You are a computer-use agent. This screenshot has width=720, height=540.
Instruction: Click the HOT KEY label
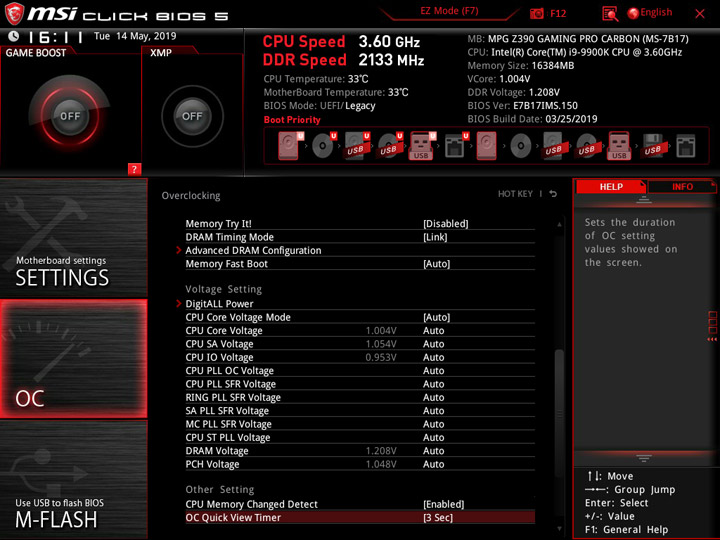(x=515, y=194)
